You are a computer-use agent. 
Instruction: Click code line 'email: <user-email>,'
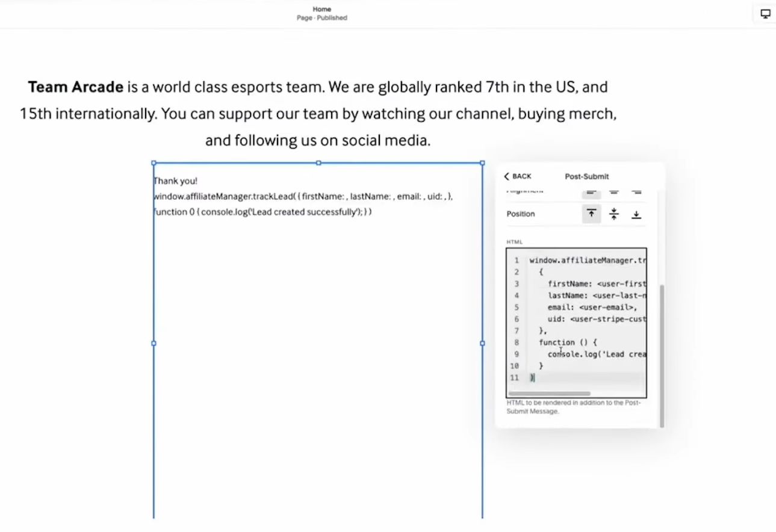tap(592, 307)
